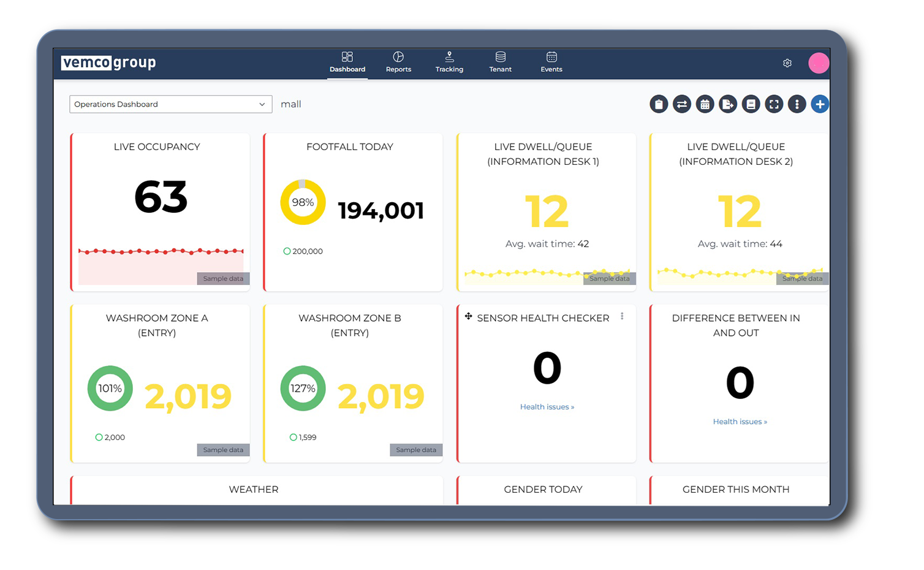Screen dimensions: 924x570
Task: Open Health issues under Sensor Health Checker
Action: [547, 406]
